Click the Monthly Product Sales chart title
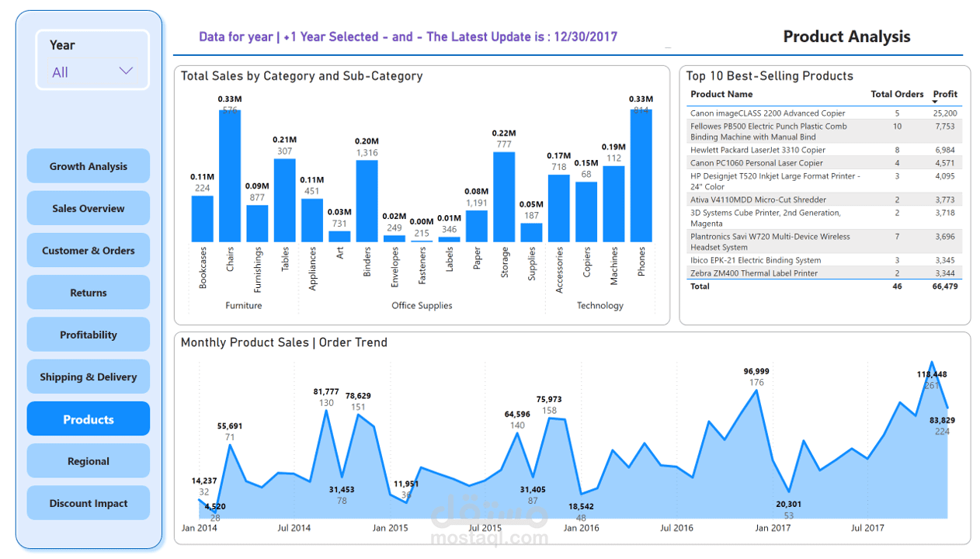980x559 pixels. tap(284, 342)
